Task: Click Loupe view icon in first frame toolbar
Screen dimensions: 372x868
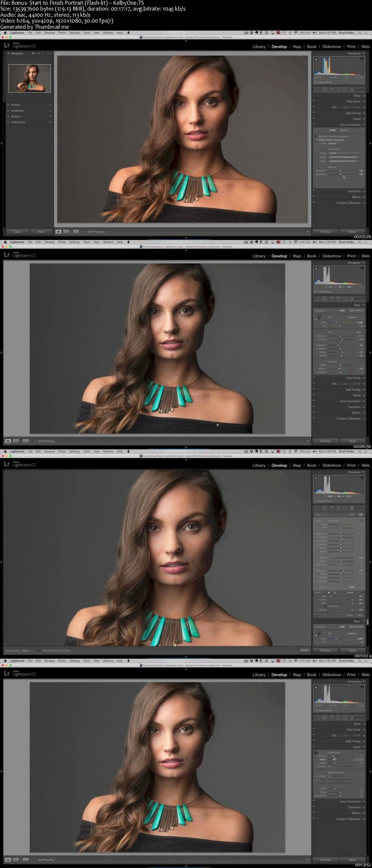Action: (x=59, y=232)
